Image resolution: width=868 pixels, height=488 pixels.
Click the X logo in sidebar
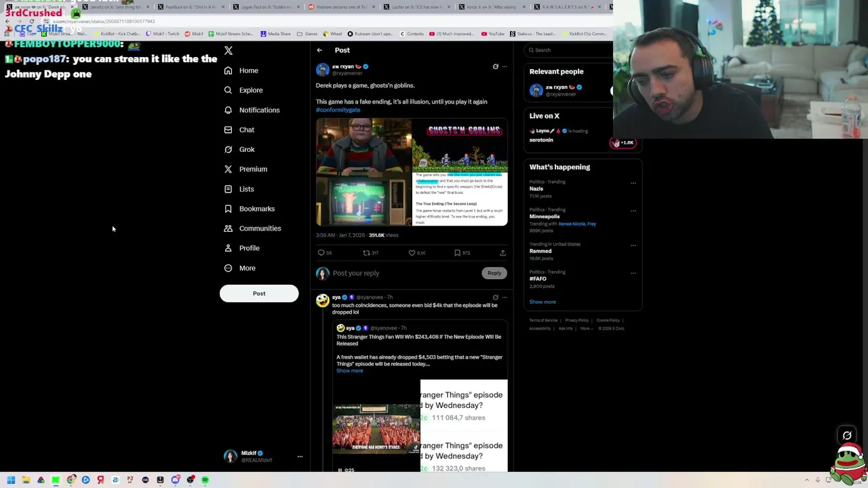(x=229, y=51)
